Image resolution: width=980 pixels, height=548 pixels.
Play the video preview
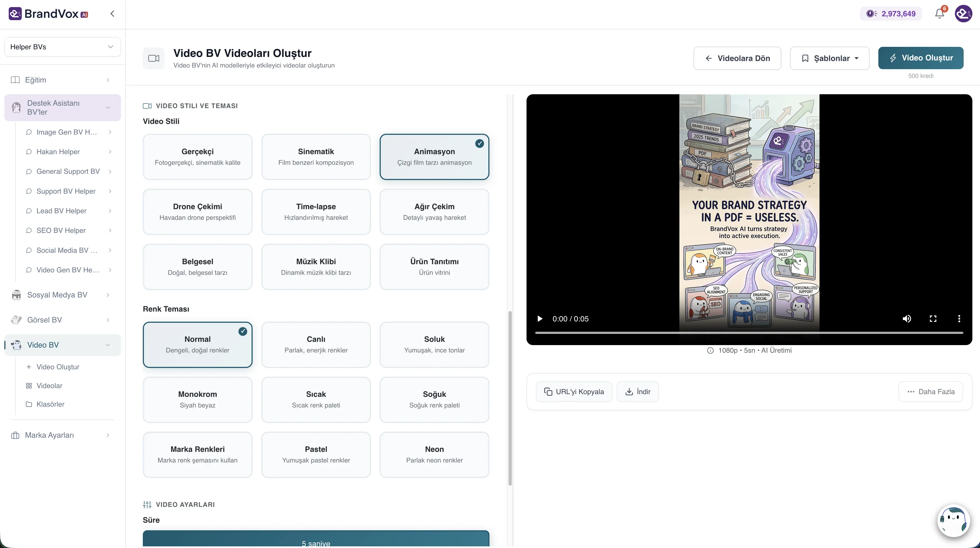pos(539,319)
